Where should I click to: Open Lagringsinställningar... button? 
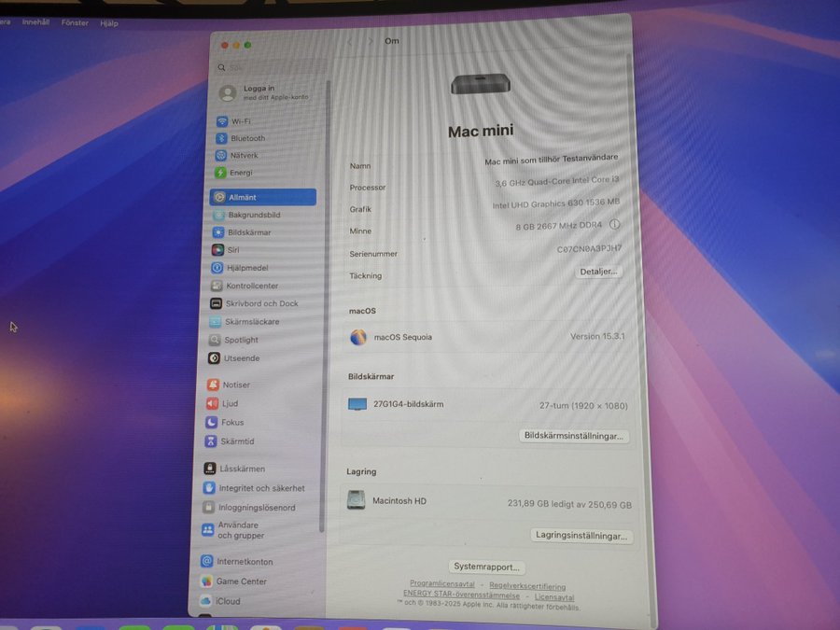[x=581, y=535]
